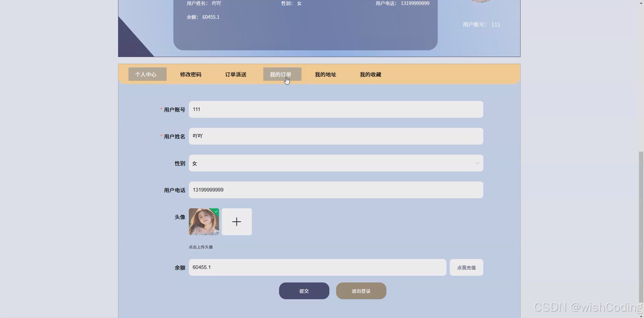This screenshot has height=318, width=644.
Task: Click the avatar upload plus icon
Action: [237, 222]
